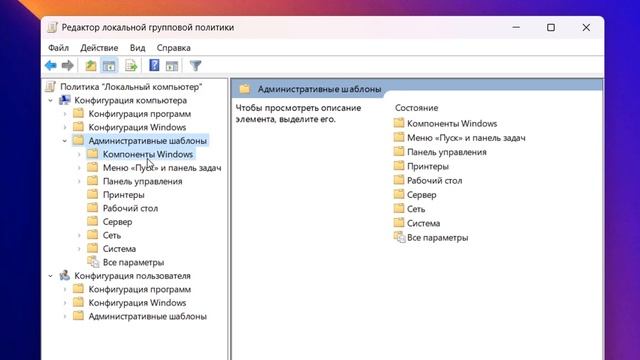The image size is (640, 360).
Task: Select Компоненты Windows in the tree
Action: (148, 154)
